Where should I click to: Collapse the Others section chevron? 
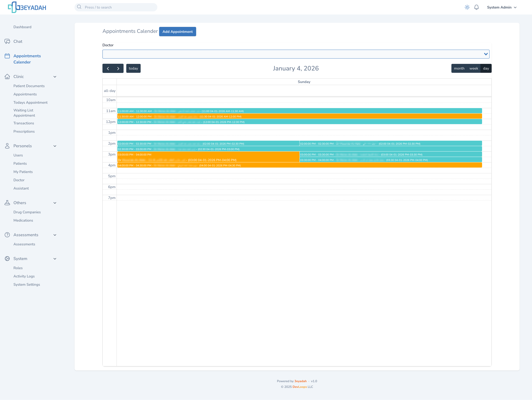[x=55, y=203]
